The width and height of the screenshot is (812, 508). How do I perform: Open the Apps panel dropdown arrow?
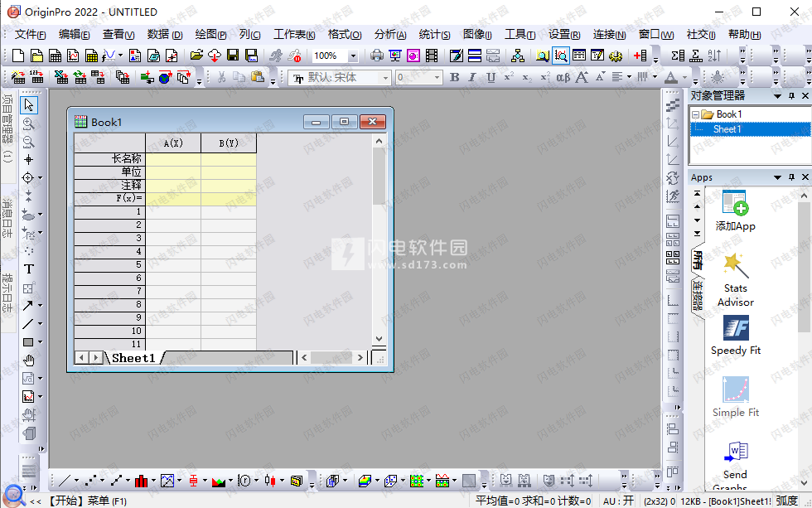tap(777, 177)
